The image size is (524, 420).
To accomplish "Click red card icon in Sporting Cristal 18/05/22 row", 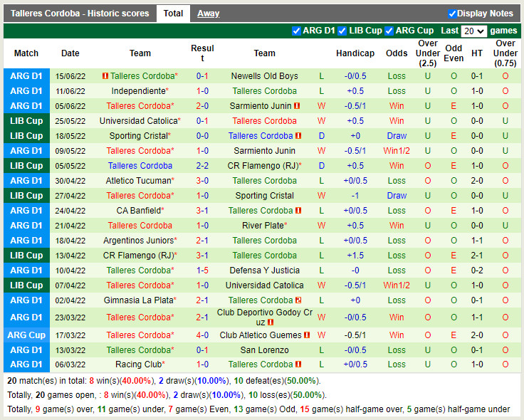I will [298, 136].
